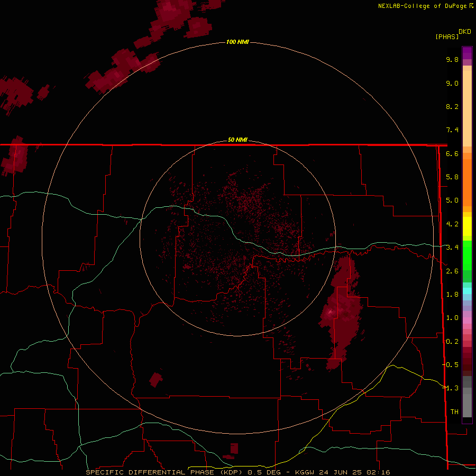The width and height of the screenshot is (476, 476).
Task: Click the -1.3 scale label
Action: pyautogui.click(x=451, y=388)
